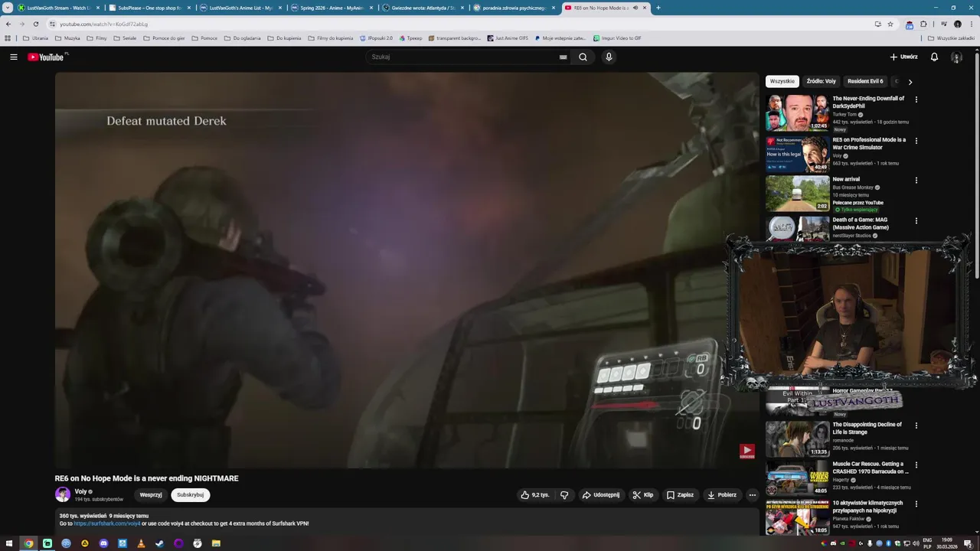Screen dimensions: 980x551
Task: Open Never-Ending Downfall of DarkSydePhil thumbnail
Action: (x=797, y=112)
